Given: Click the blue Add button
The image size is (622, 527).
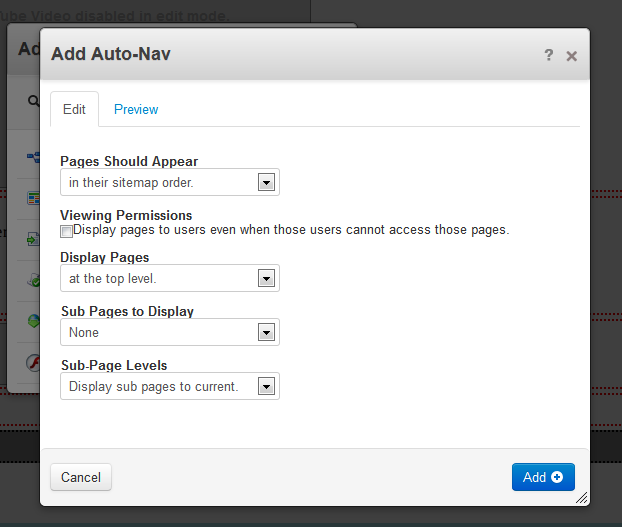Looking at the screenshot, I should [x=543, y=477].
